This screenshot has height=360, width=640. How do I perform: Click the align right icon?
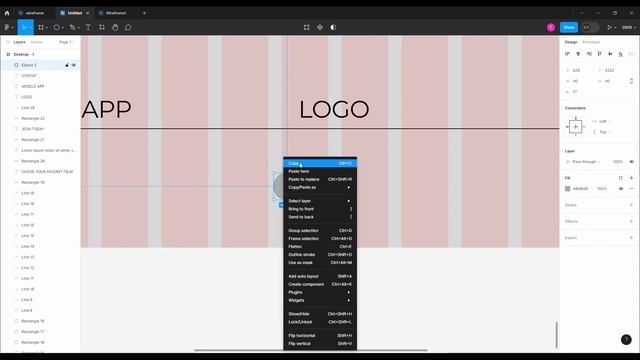tap(589, 54)
